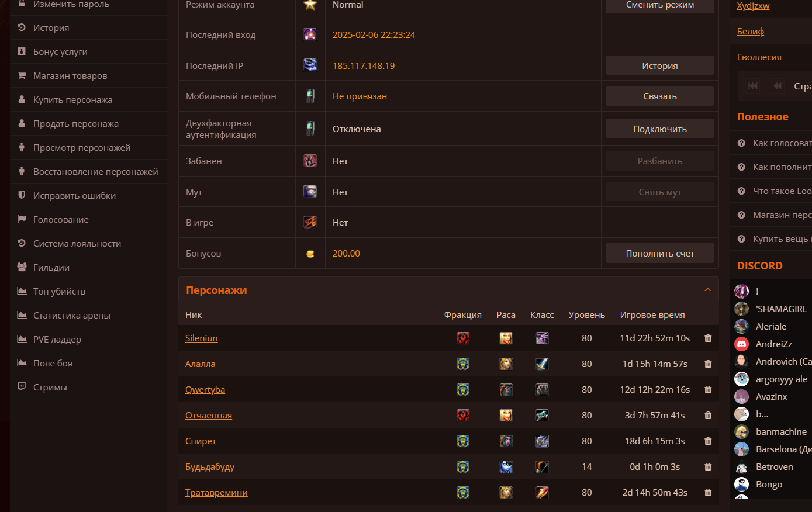This screenshot has height=512, width=812.
Task: Click the Horde faction icon for Отчаенная
Action: (x=463, y=416)
